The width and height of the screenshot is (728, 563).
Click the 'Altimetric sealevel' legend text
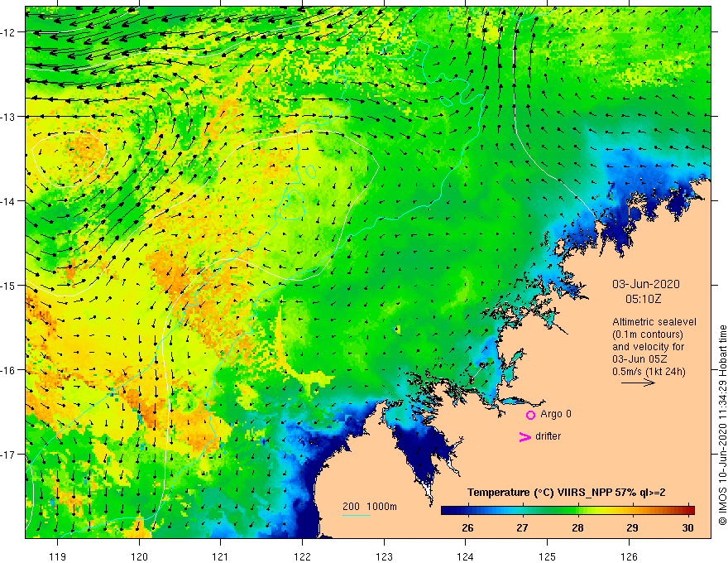point(654,322)
